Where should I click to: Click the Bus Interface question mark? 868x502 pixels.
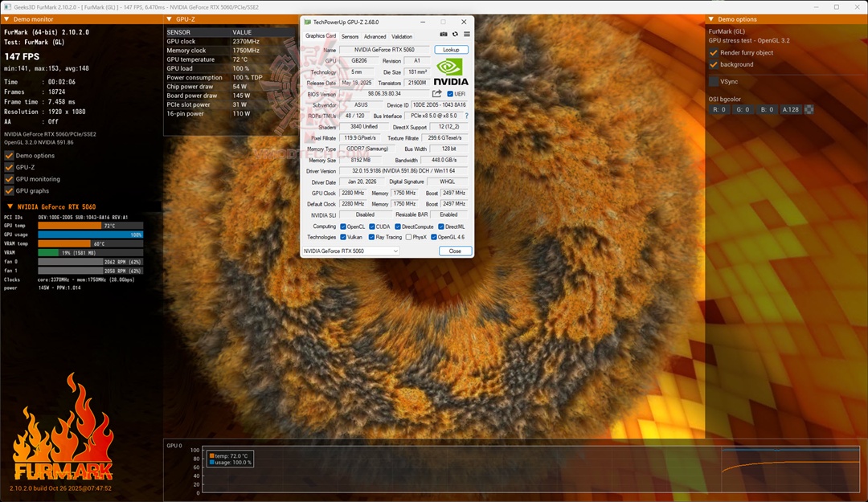point(467,116)
